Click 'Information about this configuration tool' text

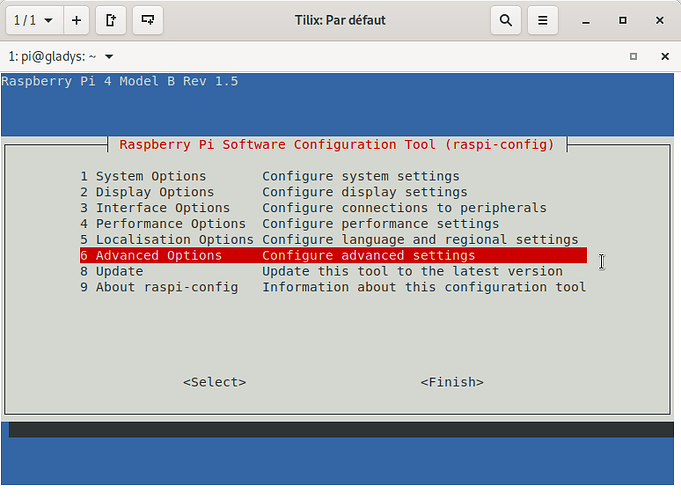tap(424, 287)
